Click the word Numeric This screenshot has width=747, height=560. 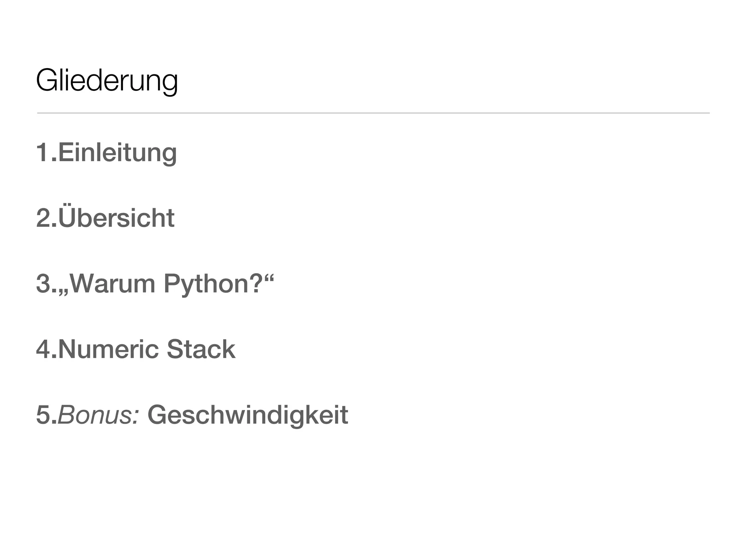108,349
